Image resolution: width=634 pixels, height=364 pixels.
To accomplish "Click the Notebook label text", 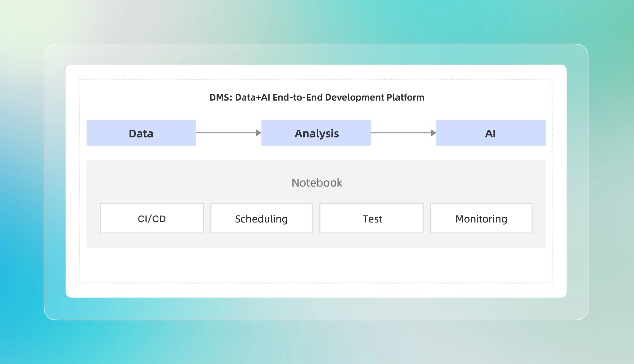I will click(317, 183).
